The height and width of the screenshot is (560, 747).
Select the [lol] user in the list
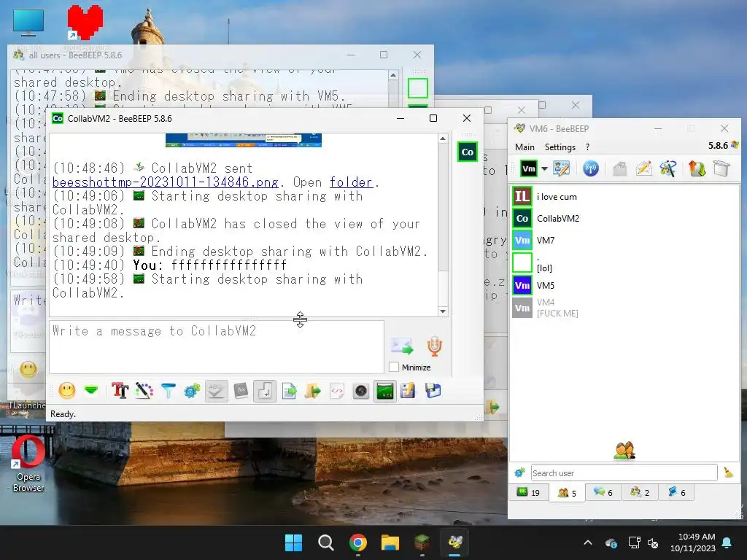pos(624,262)
